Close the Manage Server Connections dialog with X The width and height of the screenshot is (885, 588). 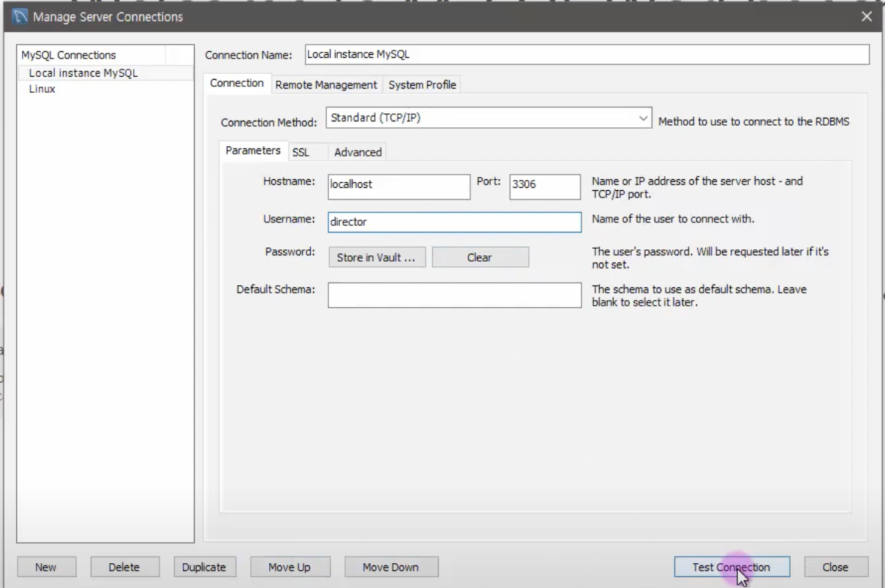pyautogui.click(x=867, y=16)
